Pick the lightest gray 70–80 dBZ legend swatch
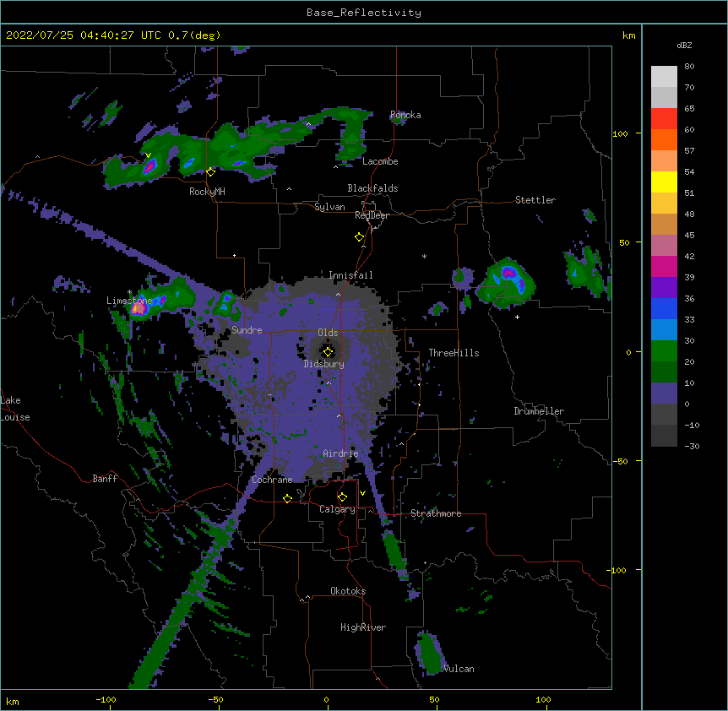728x711 pixels. tap(664, 77)
